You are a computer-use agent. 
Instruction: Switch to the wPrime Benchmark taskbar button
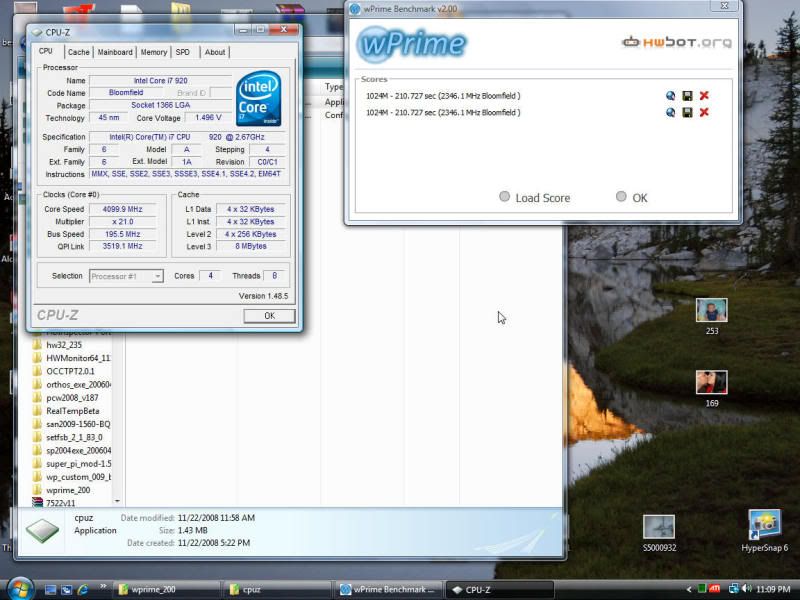[x=389, y=590]
